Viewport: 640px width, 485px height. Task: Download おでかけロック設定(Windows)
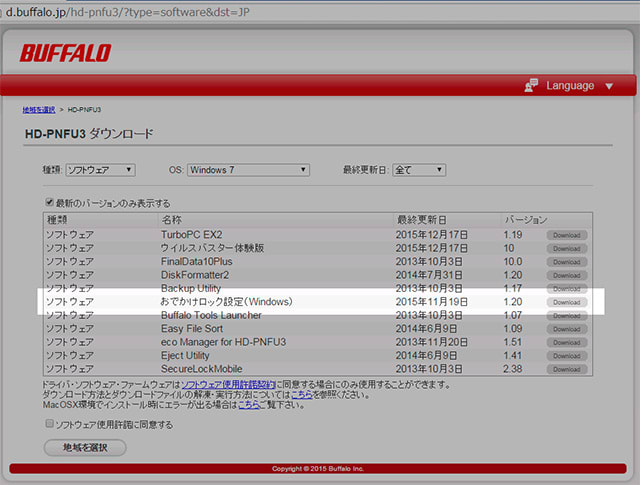click(x=567, y=302)
